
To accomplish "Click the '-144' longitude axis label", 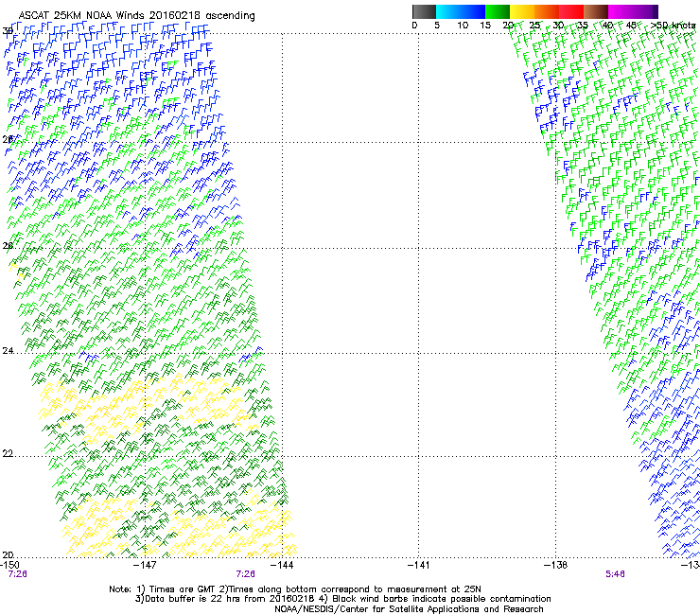I will click(282, 565).
